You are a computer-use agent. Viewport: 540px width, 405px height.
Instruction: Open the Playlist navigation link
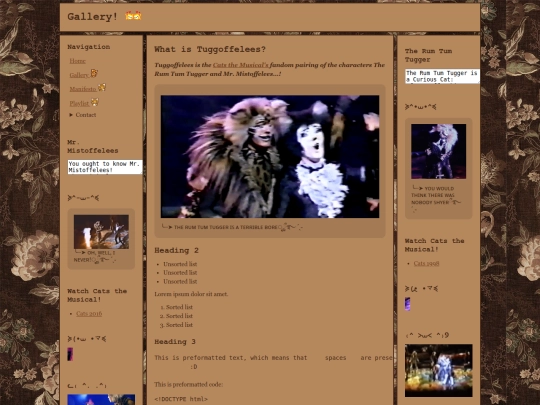point(79,103)
